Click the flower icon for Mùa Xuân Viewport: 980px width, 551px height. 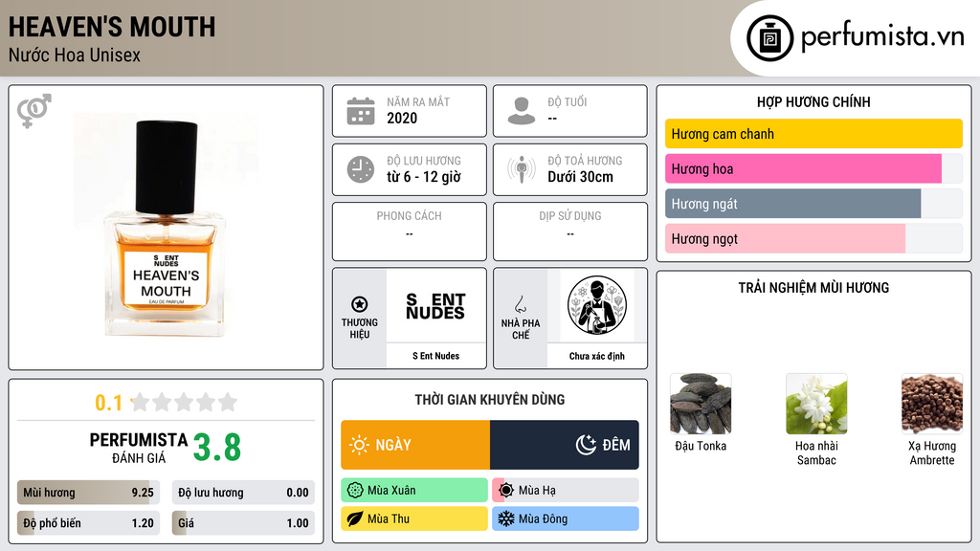(x=355, y=491)
